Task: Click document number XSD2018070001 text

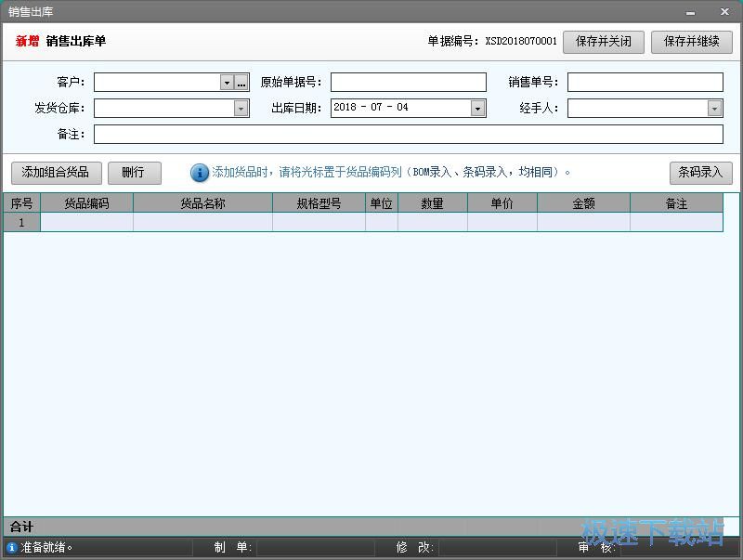Action: click(x=521, y=41)
